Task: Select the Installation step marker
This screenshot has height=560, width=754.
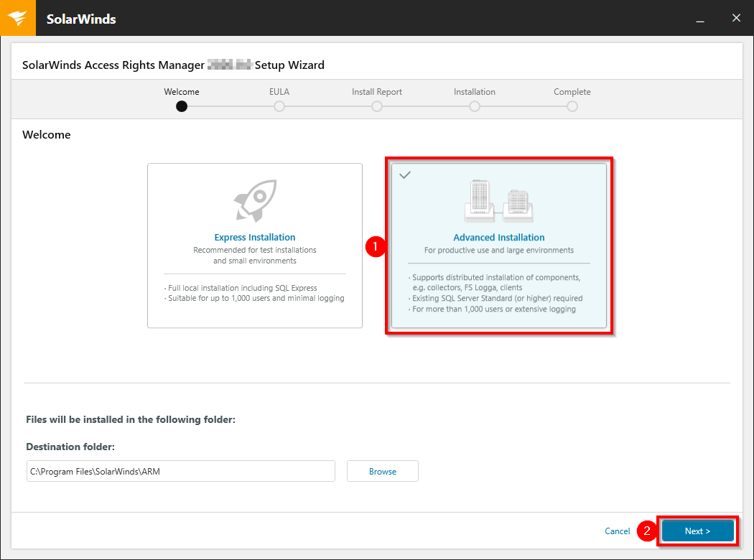Action: click(x=475, y=106)
